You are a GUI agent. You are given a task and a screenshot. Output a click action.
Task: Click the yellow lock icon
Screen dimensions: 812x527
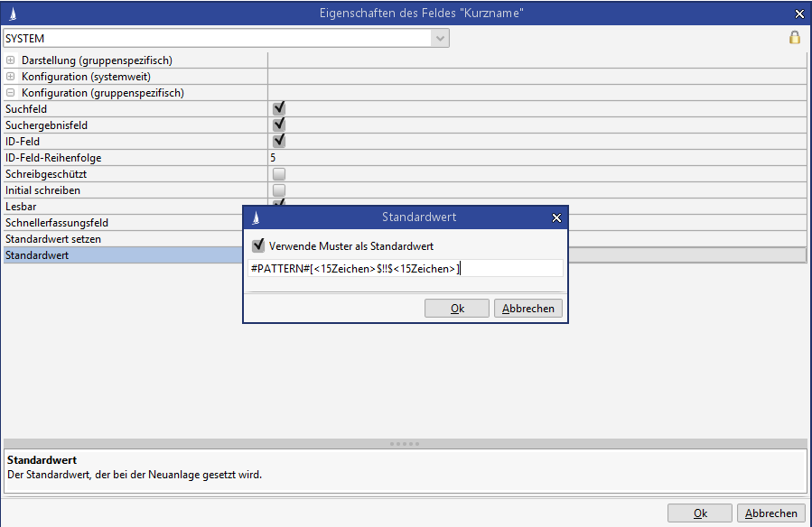click(795, 38)
